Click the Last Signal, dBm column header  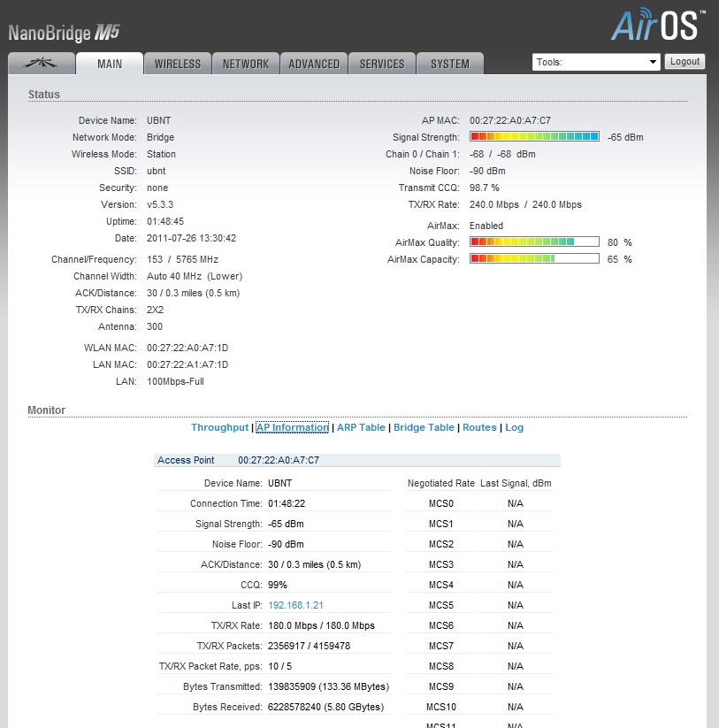pyautogui.click(x=516, y=483)
